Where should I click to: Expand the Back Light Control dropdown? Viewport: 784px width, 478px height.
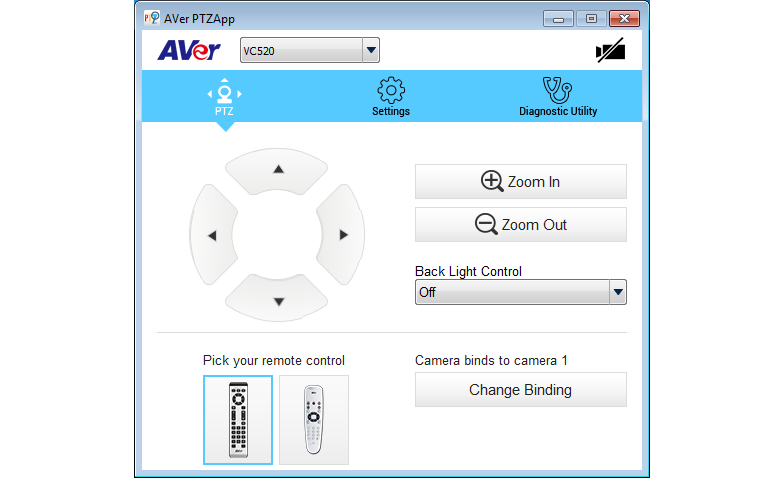point(520,292)
